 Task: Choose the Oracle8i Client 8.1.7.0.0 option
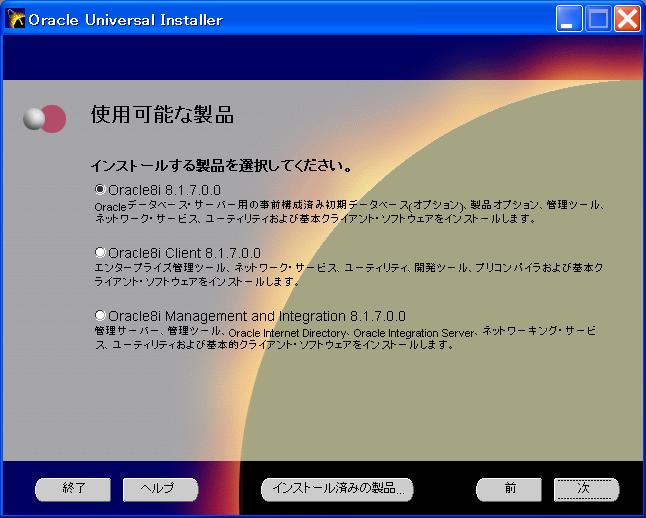(100, 252)
